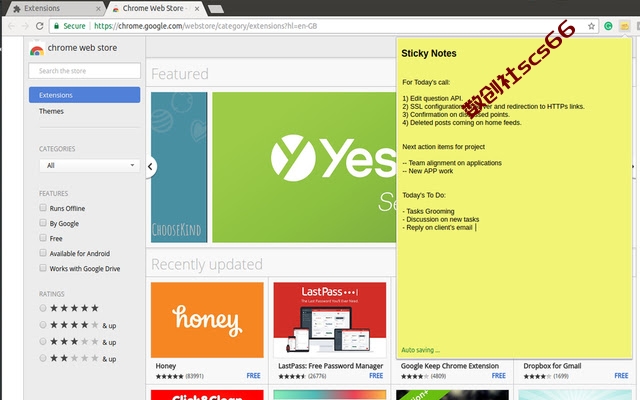This screenshot has width=640, height=400.
Task: Click FREE button for Dropbox for Gmail
Action: coord(621,376)
